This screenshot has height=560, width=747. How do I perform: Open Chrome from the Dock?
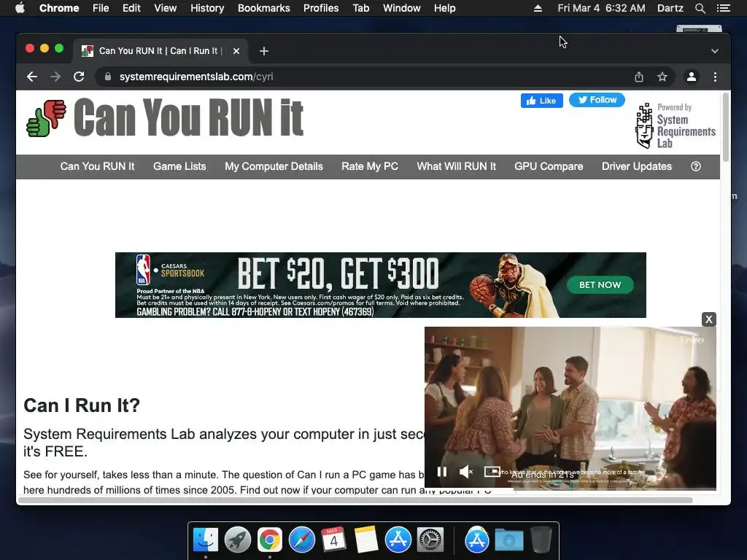[270, 540]
